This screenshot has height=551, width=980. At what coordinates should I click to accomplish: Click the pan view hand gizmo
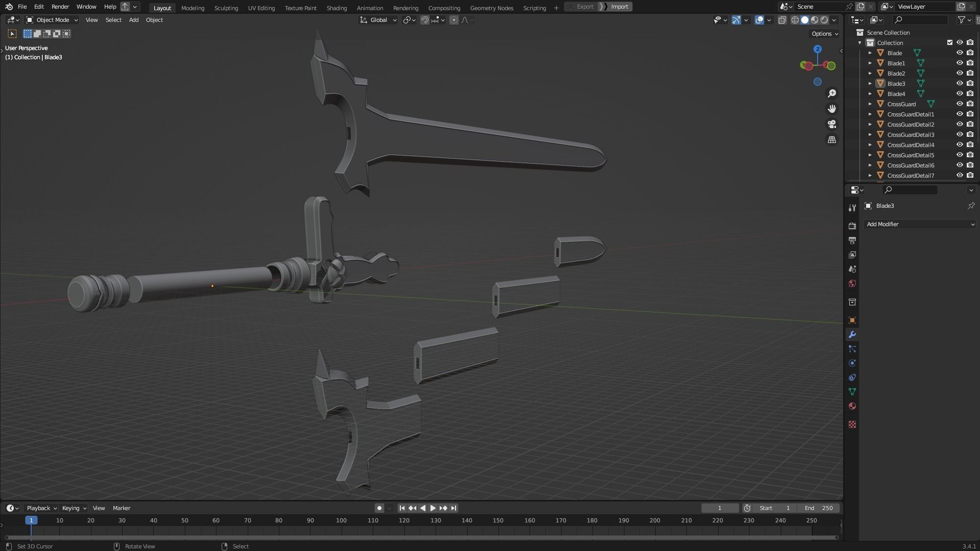[832, 109]
